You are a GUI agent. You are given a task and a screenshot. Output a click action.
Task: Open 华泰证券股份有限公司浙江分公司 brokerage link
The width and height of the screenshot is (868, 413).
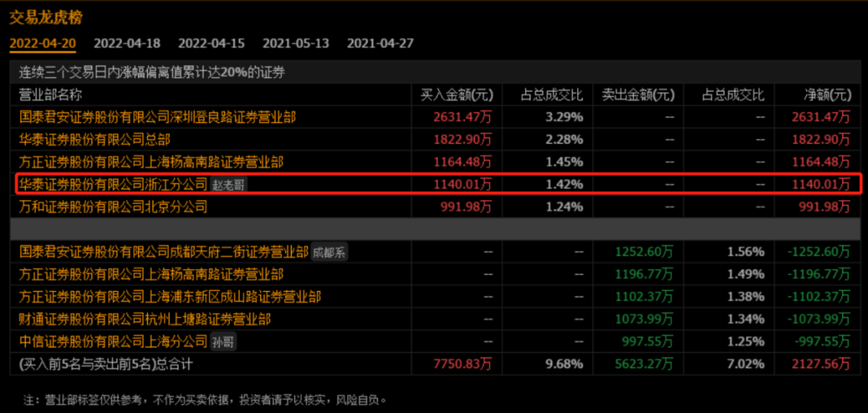113,184
